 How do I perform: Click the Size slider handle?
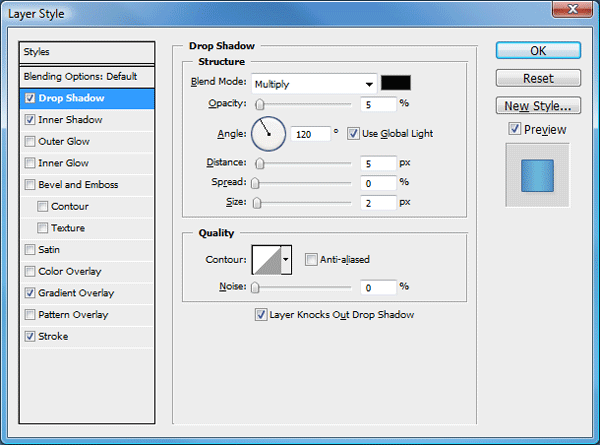pos(257,203)
